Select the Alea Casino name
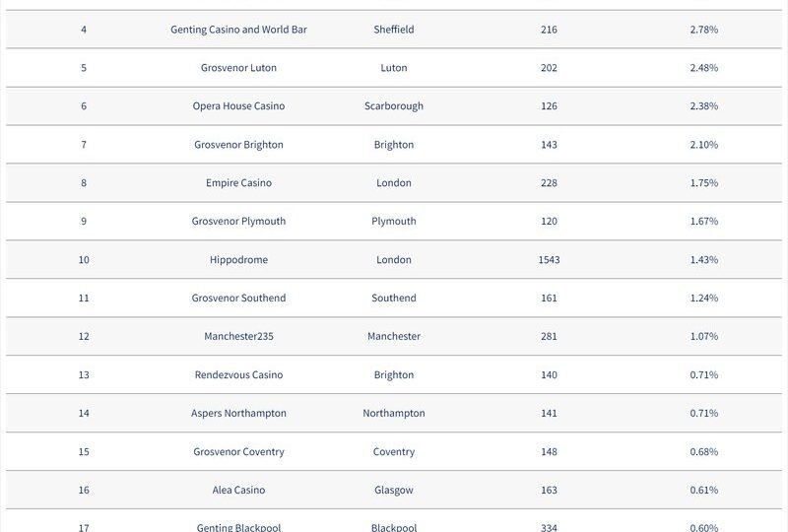 point(238,490)
